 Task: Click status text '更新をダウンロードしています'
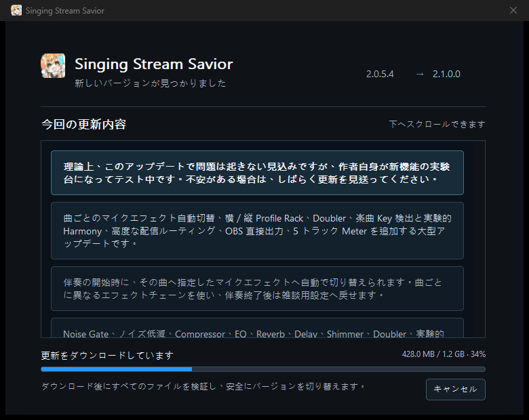click(x=107, y=355)
